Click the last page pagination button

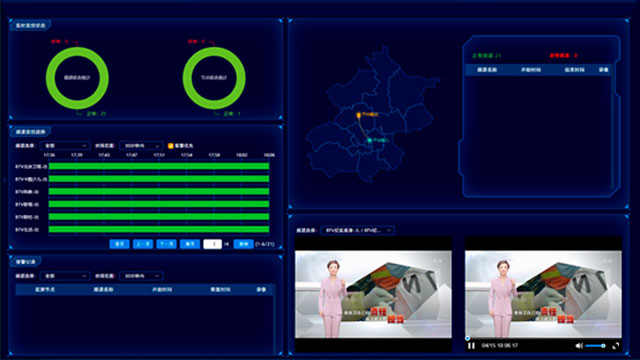[190, 244]
